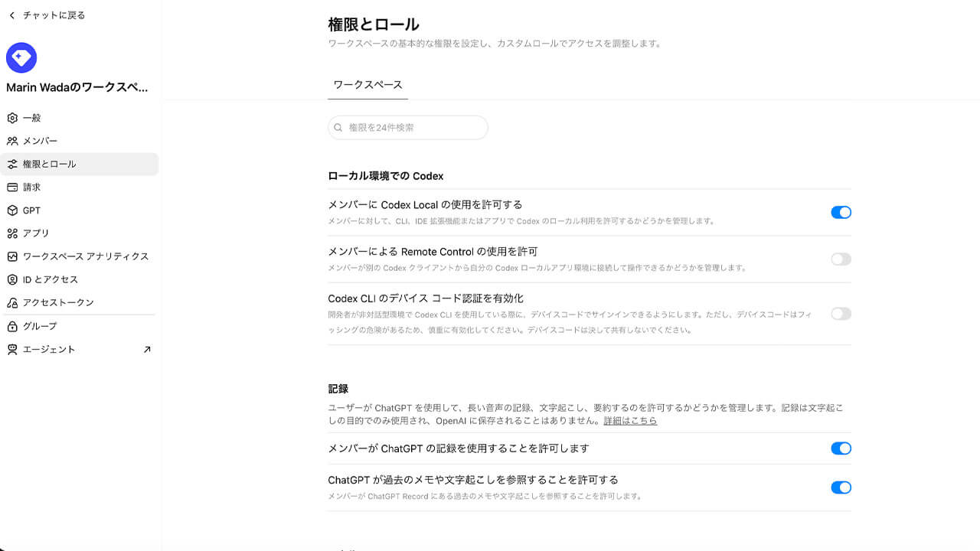Open GPT settings in the sidebar
This screenshot has width=980, height=551.
(x=80, y=210)
